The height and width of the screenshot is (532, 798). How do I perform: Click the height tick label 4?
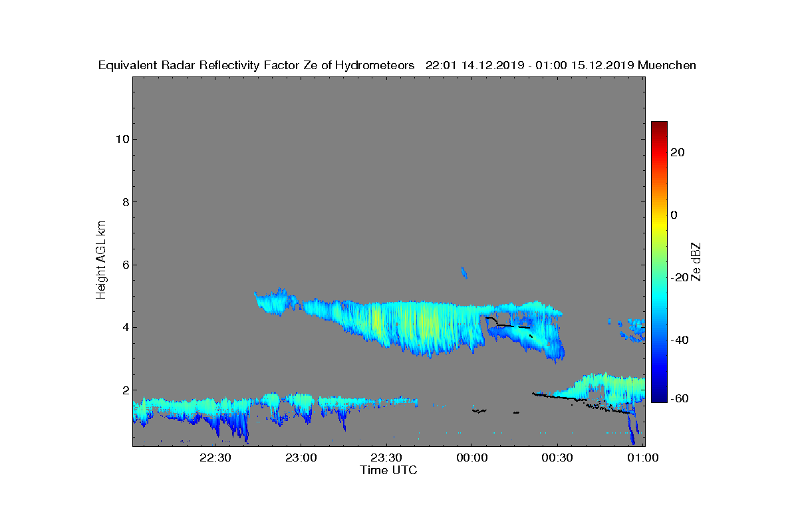pyautogui.click(x=124, y=327)
